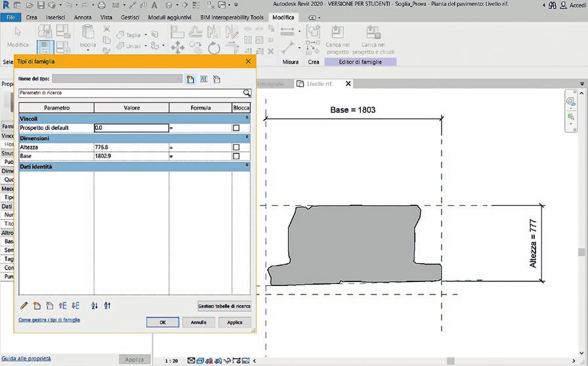588x366 pixels.
Task: Click the Delete Parameter icon in bottom toolbar
Action: 49,306
